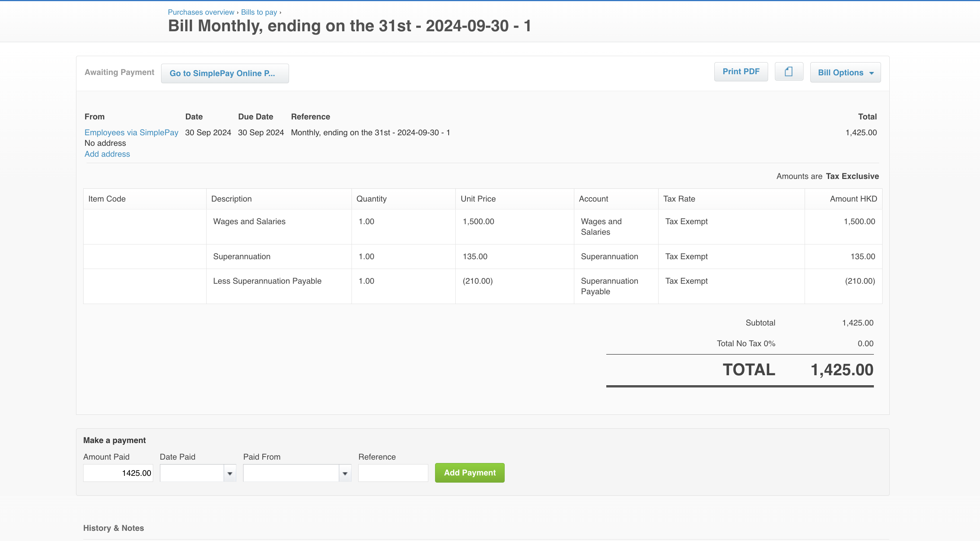Viewport: 980px width, 541px height.
Task: Select the Superannuation line item
Action: tap(242, 256)
